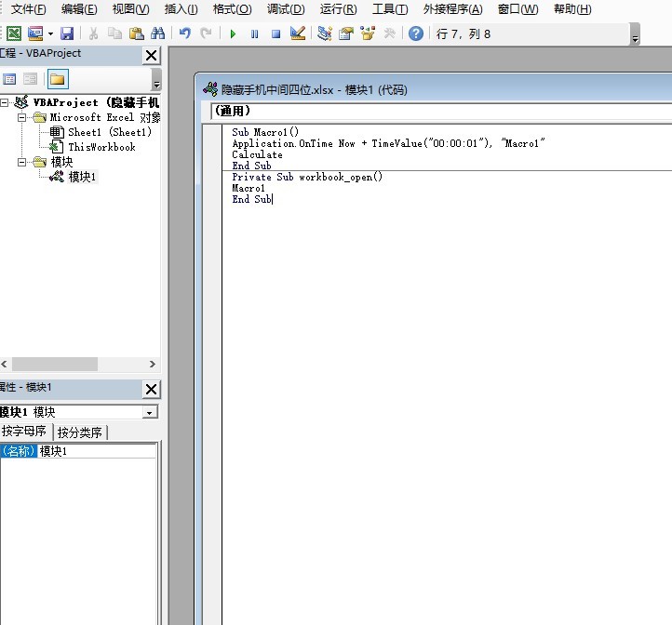Viewport: 672px width, 625px height.
Task: Collapse the 模块 folder node
Action: pos(21,162)
